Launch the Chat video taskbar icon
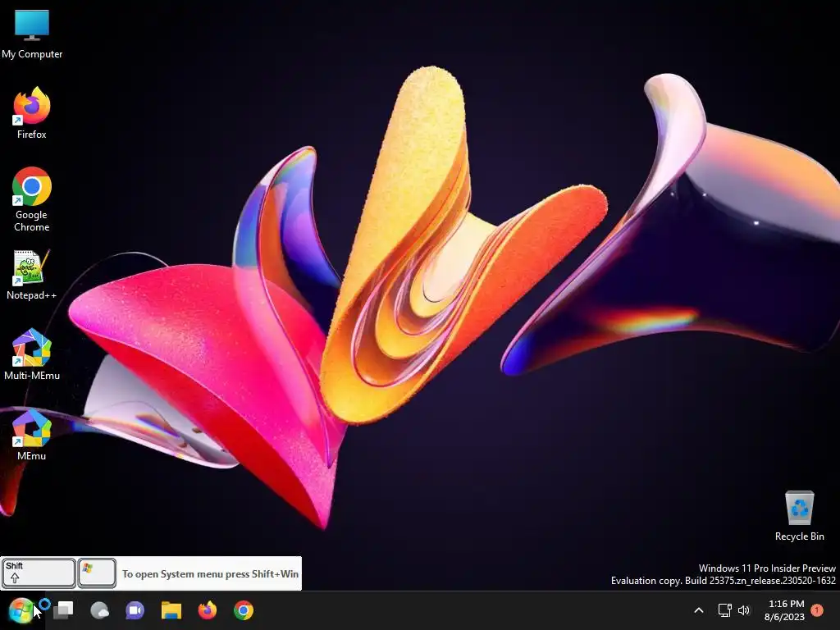Screen dimensions: 840x630 [135, 610]
